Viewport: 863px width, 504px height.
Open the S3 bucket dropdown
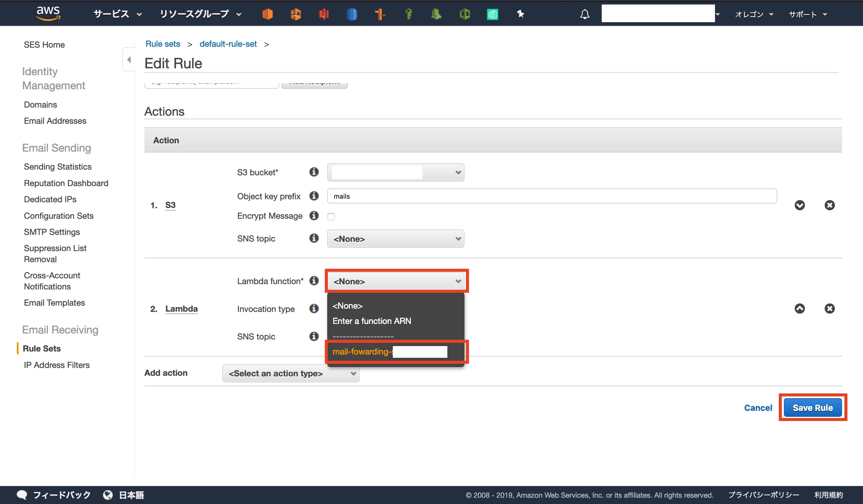(395, 172)
